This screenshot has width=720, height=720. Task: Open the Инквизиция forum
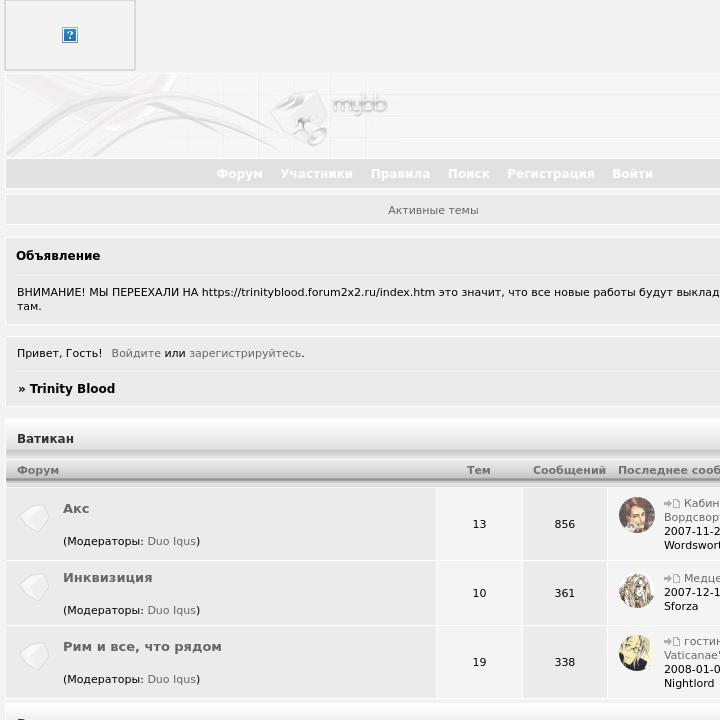[x=107, y=578]
